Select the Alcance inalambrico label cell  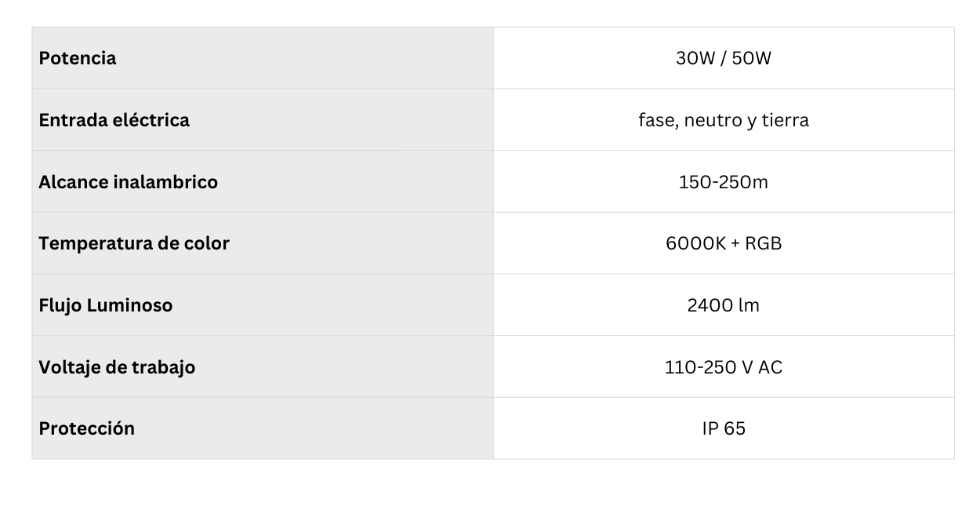128,182
